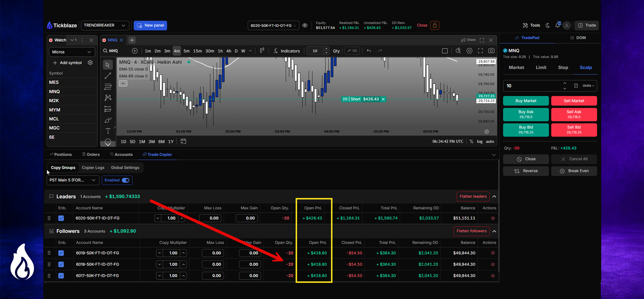644x299 pixels.
Task: Expand chart panel to fullscreen
Action: (x=482, y=40)
